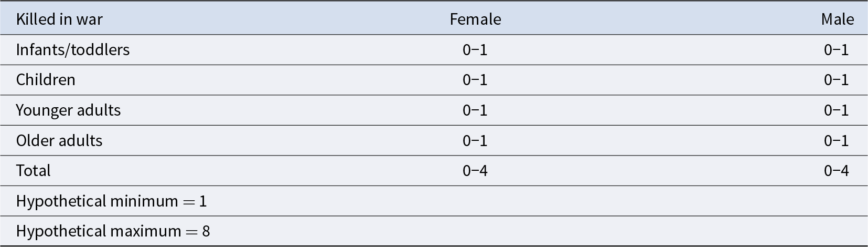The width and height of the screenshot is (868, 247).
Task: Click the Older adults row label
Action: 59,141
